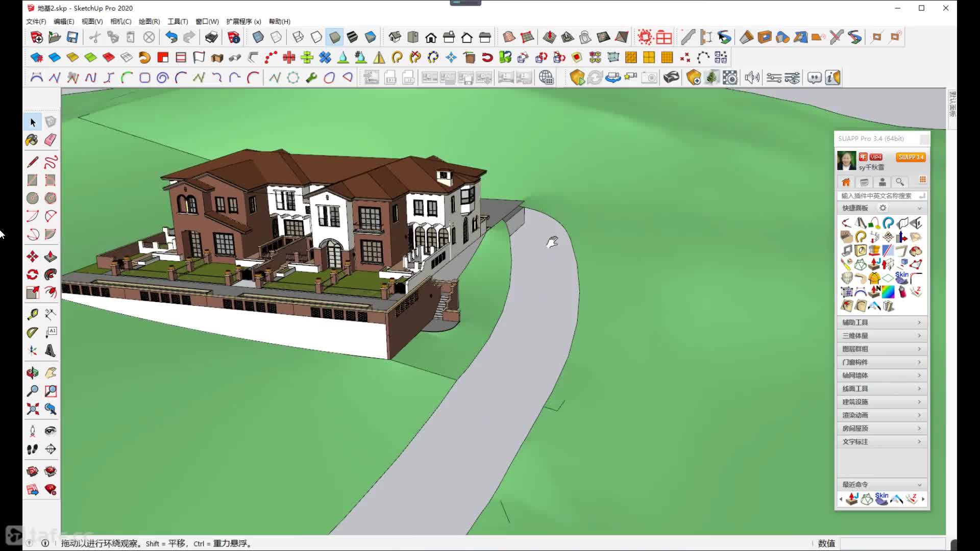Choose the Zoom magnifier tool
980x551 pixels.
[x=32, y=391]
